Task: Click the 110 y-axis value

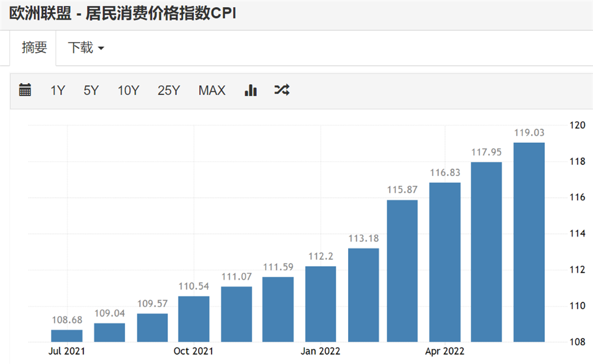Action: [578, 305]
